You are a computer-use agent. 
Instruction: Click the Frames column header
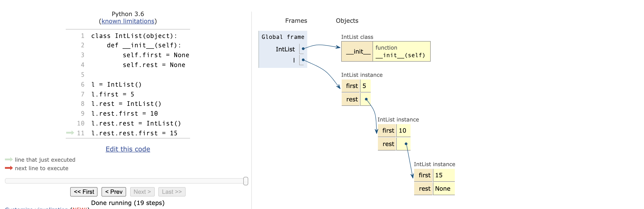coord(296,21)
